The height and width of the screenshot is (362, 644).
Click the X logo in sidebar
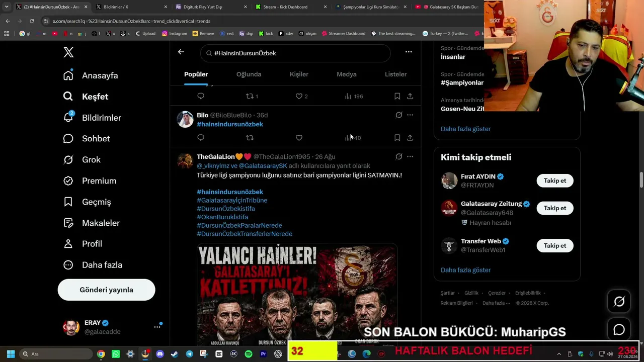pos(68,52)
